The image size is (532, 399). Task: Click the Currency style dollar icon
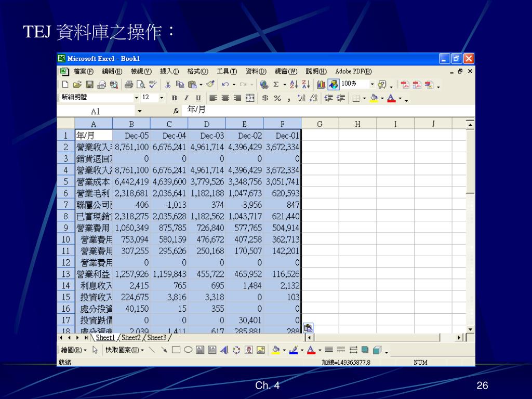coord(265,98)
